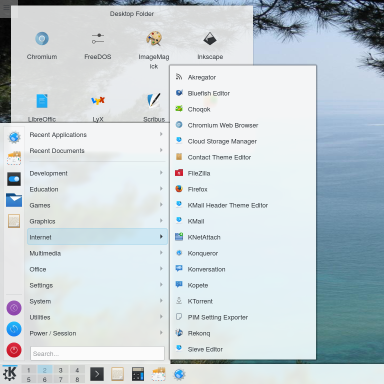Switch to virtual desktop 7
Image resolution: width=384 pixels, height=384 pixels.
pyautogui.click(x=61, y=379)
